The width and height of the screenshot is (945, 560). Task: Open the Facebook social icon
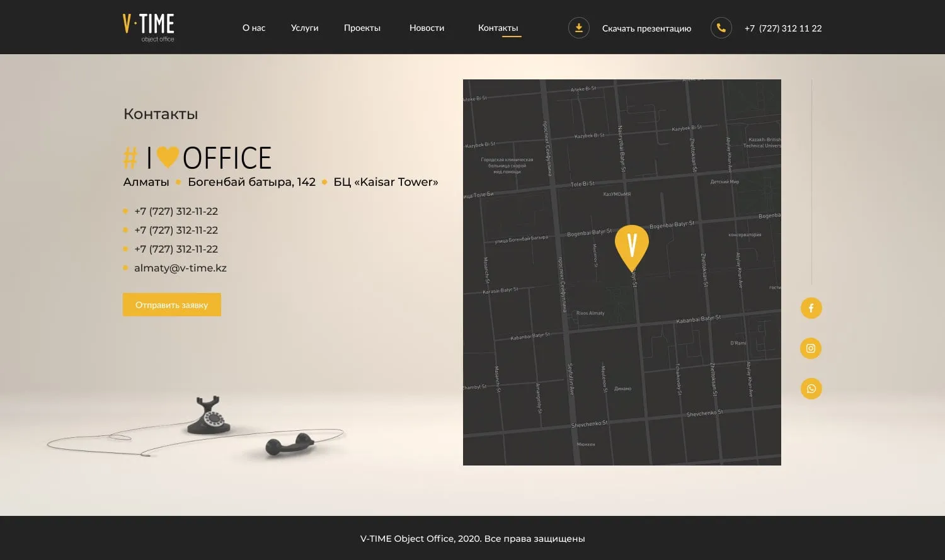coord(811,308)
